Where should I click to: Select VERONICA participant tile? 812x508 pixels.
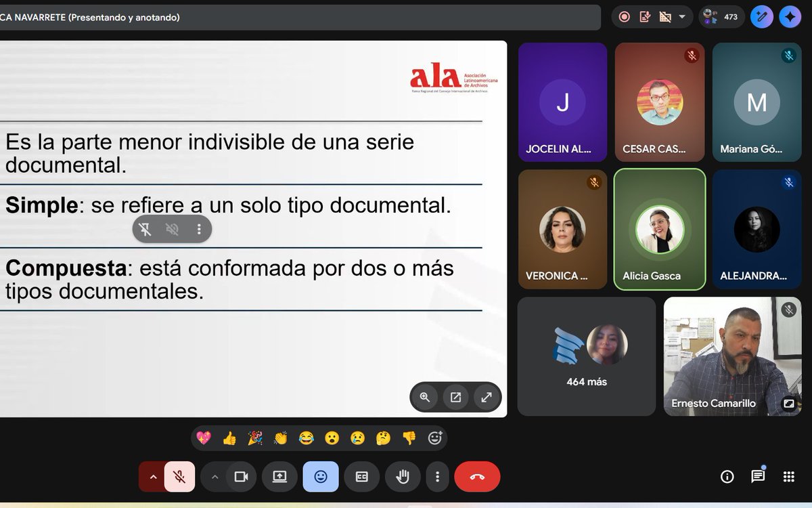562,229
